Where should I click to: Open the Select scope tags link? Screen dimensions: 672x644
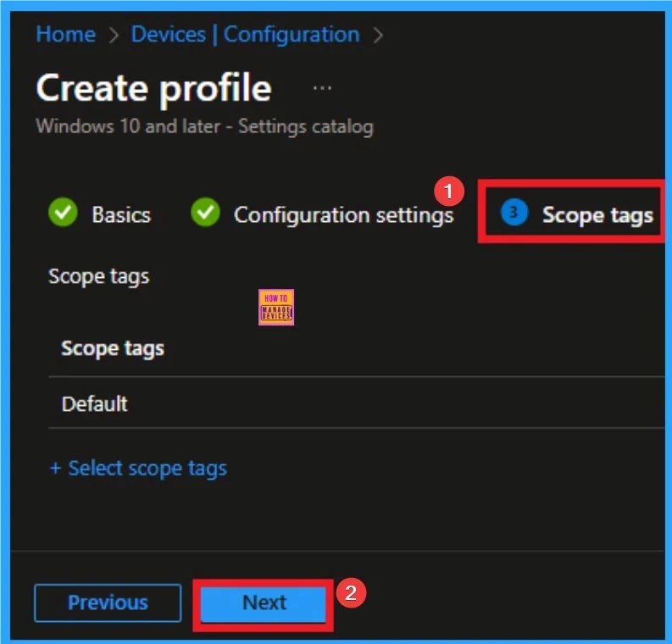pos(138,468)
